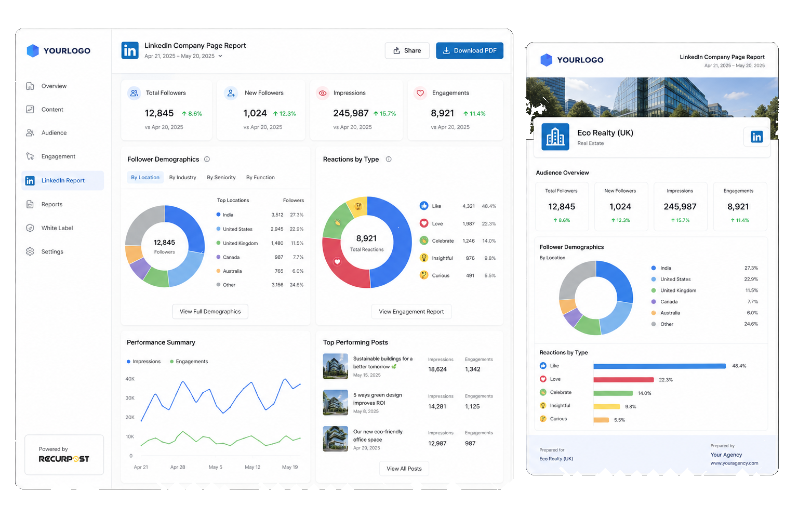Screen dimensions: 798x532
Task: Click the Engagement sidebar icon
Action: (x=30, y=156)
